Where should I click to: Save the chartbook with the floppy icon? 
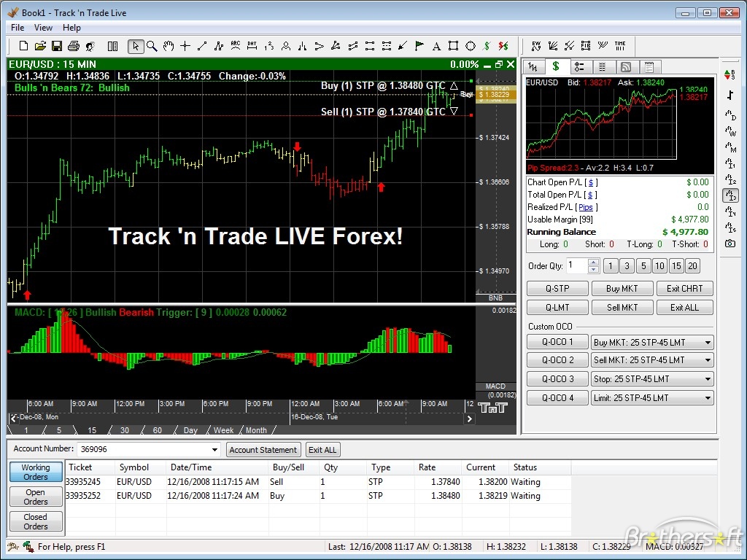pyautogui.click(x=57, y=46)
